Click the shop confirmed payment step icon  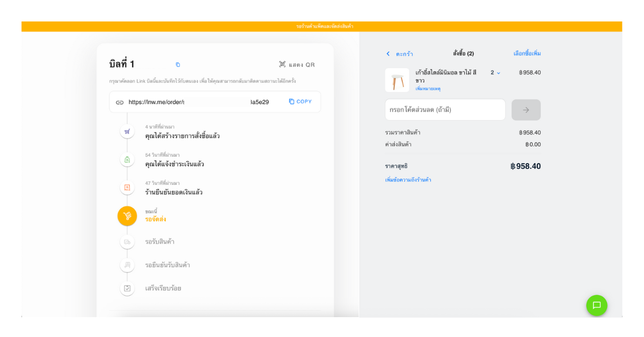(x=127, y=188)
